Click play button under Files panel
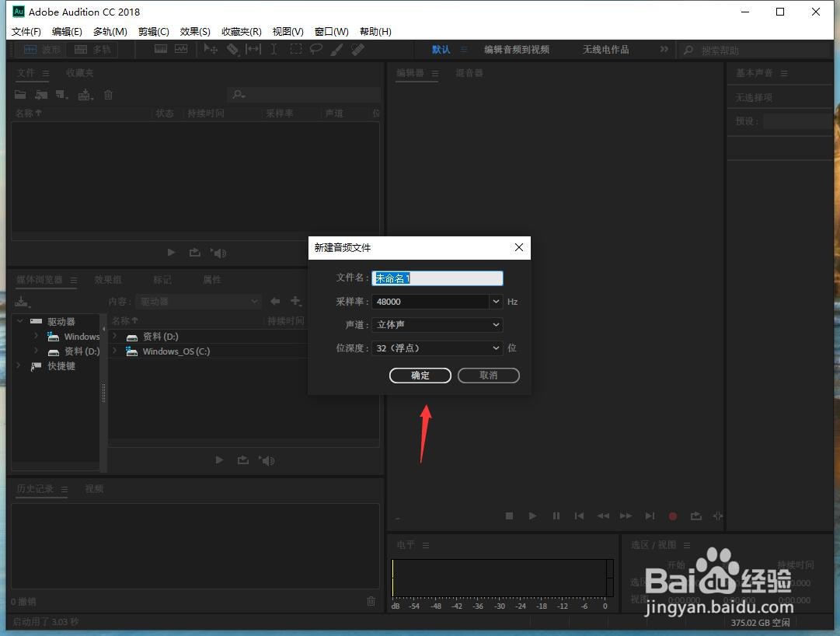840x636 pixels. pyautogui.click(x=171, y=253)
